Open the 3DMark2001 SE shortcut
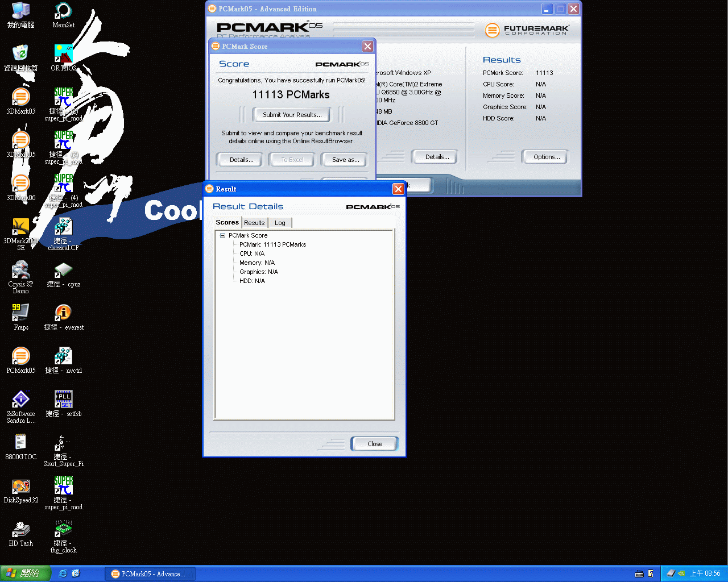Screen dimensions: 728x582 tap(20, 234)
